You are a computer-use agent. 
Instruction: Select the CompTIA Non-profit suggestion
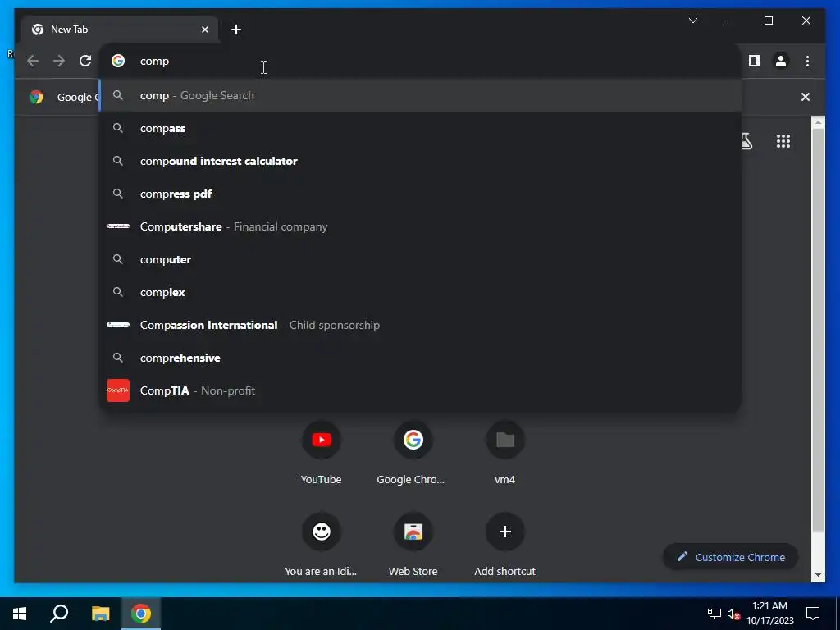[420, 390]
